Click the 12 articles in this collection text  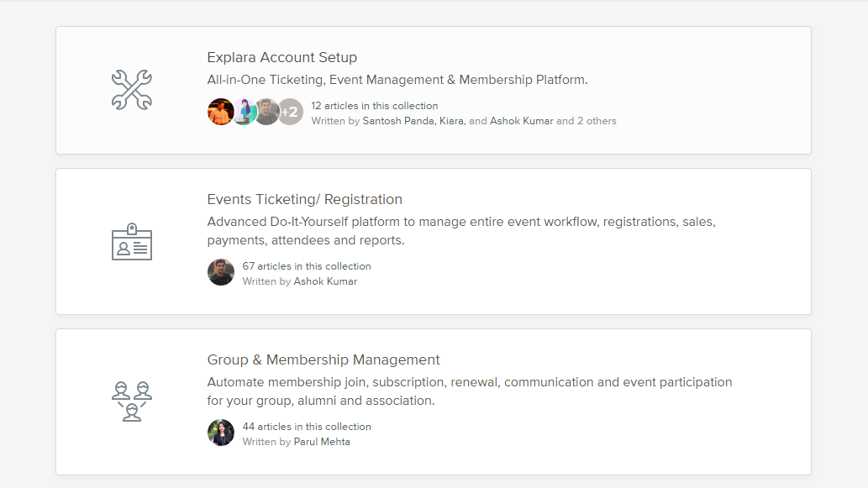click(x=374, y=106)
